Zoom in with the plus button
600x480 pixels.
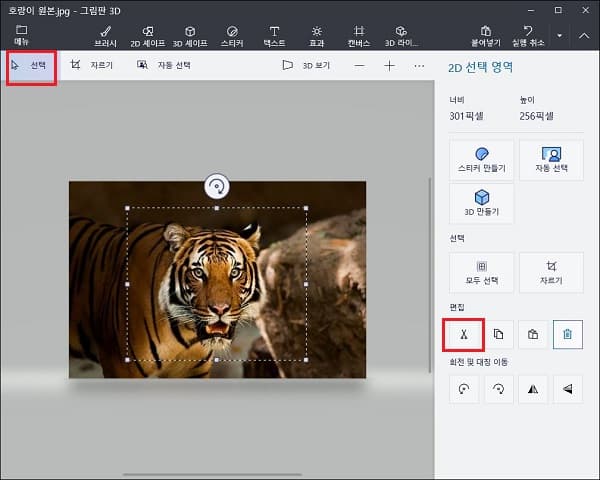[390, 66]
